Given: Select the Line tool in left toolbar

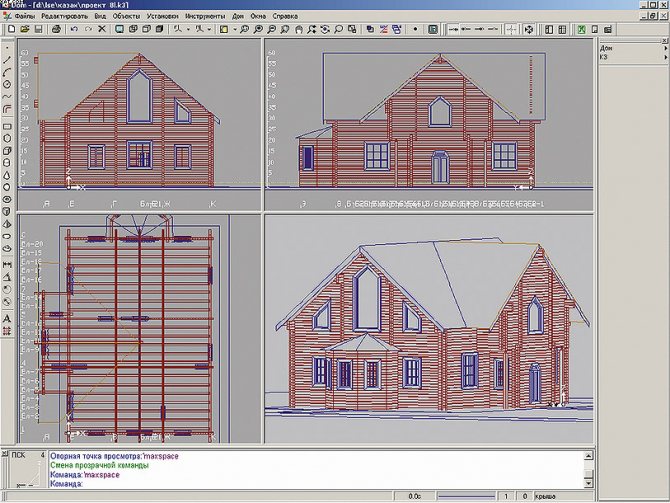Looking at the screenshot, I should click(7, 60).
